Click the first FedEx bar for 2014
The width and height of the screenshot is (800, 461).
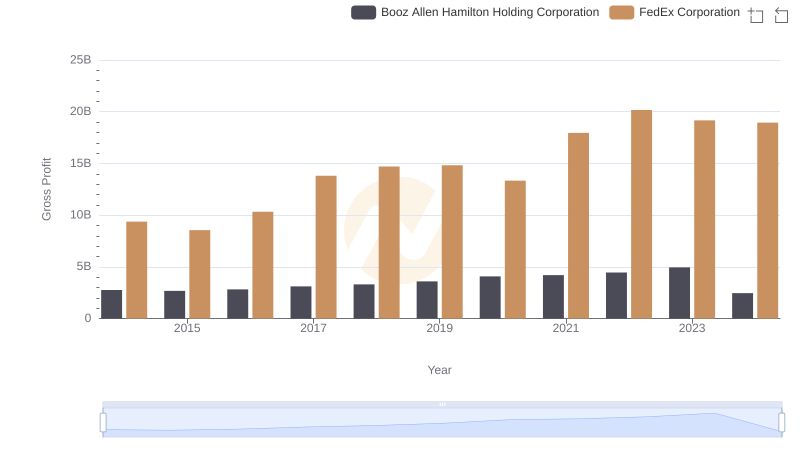click(137, 270)
